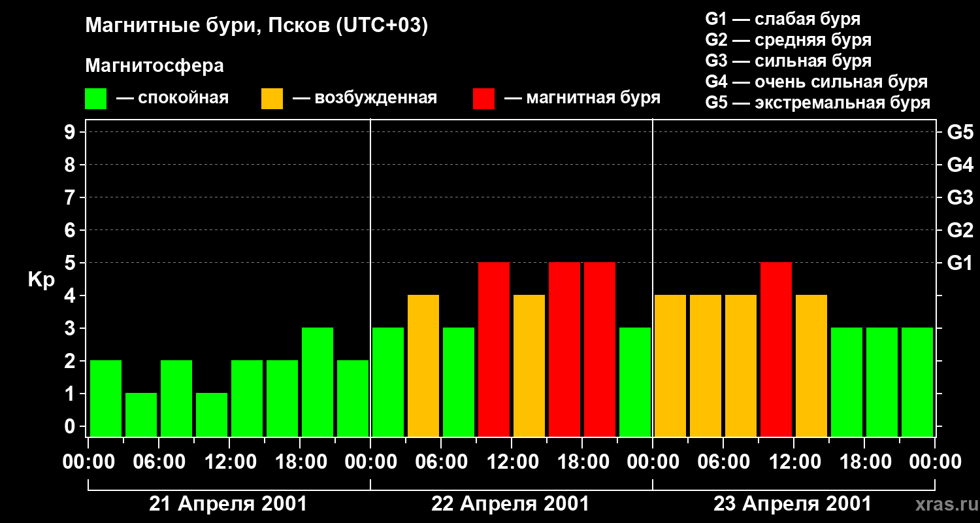Click the orange возбужденная legend swatch

272,99
